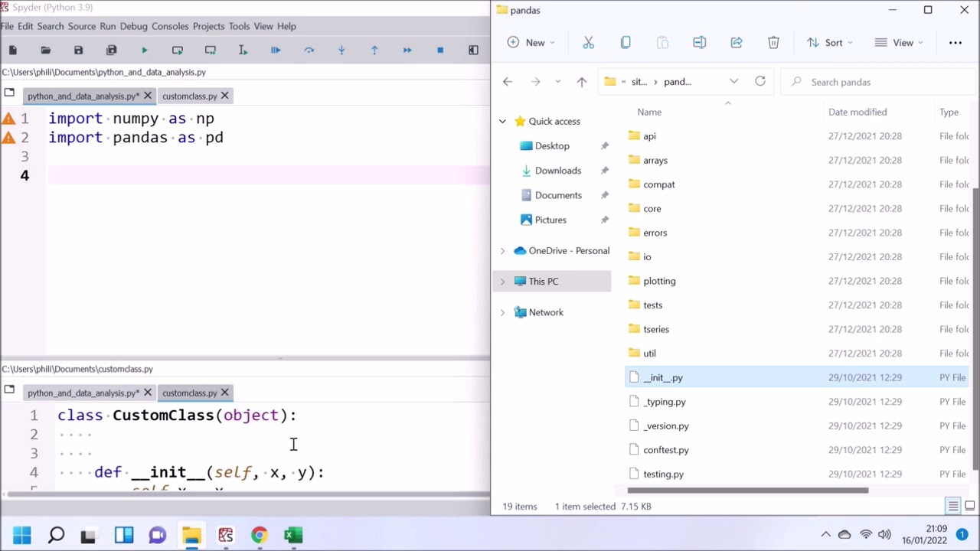Open Desktop in Quick access
Viewport: 980px width, 551px height.
point(552,146)
